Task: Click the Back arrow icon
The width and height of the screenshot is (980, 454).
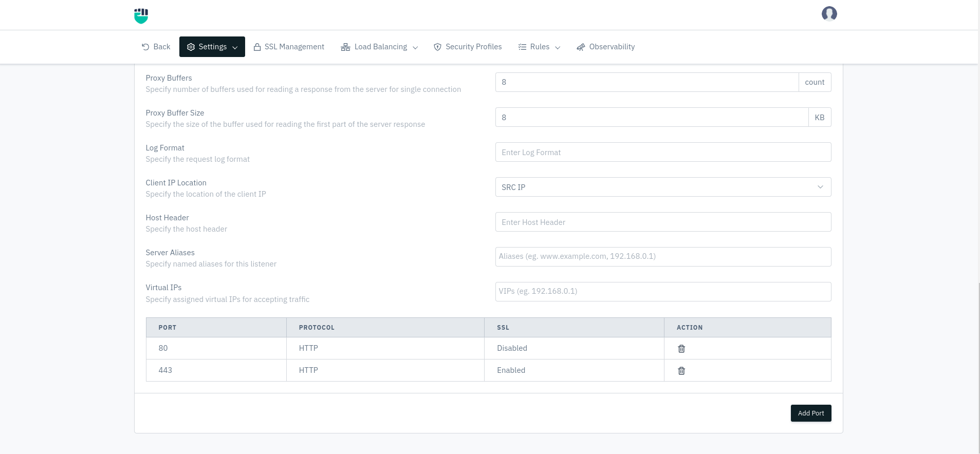Action: (x=145, y=47)
